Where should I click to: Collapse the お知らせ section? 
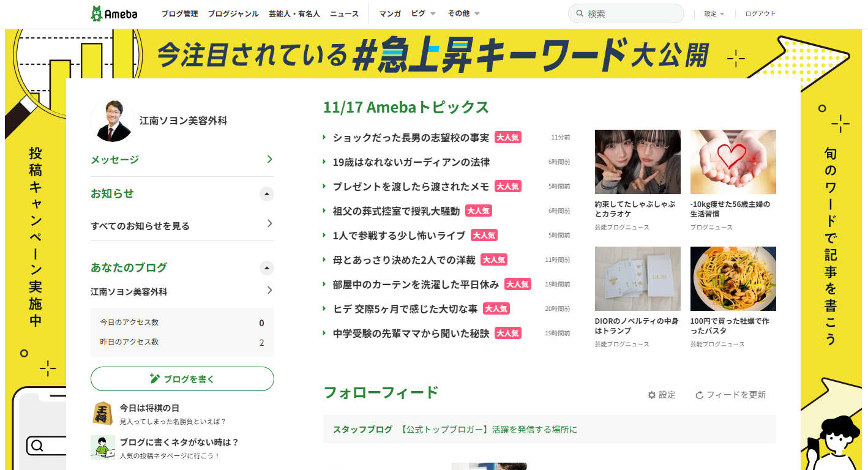[x=267, y=194]
